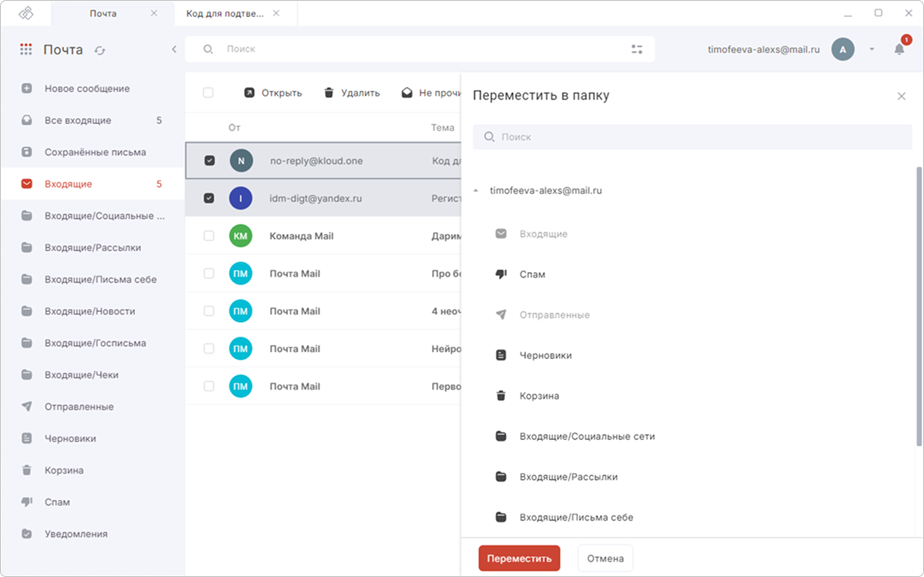Click the Открыть toolbar button

tap(273, 92)
